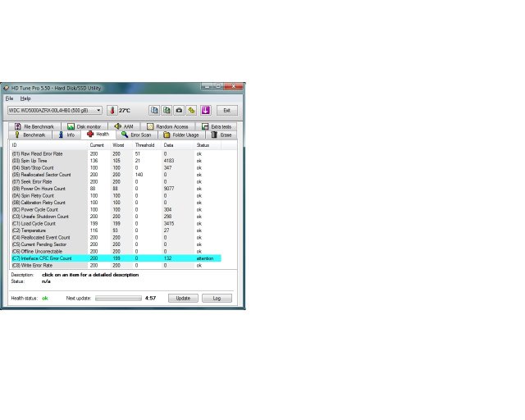525x420 pixels.
Task: Open the Random Access tab
Action: pyautogui.click(x=167, y=126)
